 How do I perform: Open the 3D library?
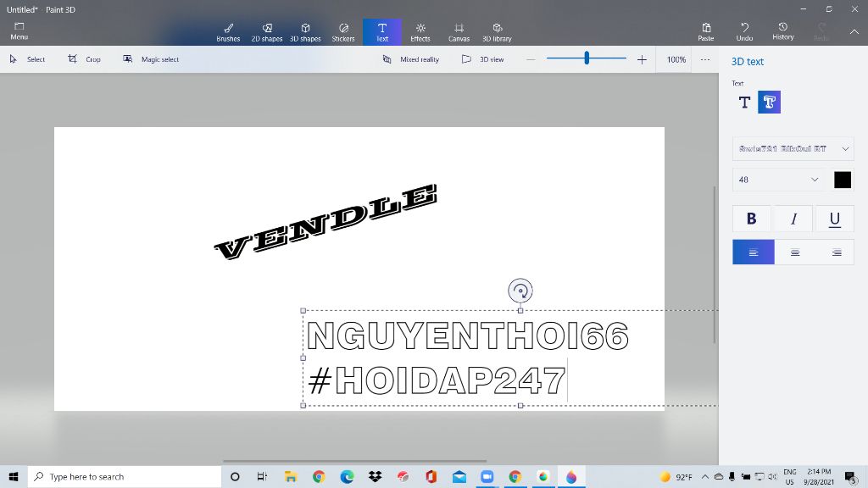click(x=497, y=32)
